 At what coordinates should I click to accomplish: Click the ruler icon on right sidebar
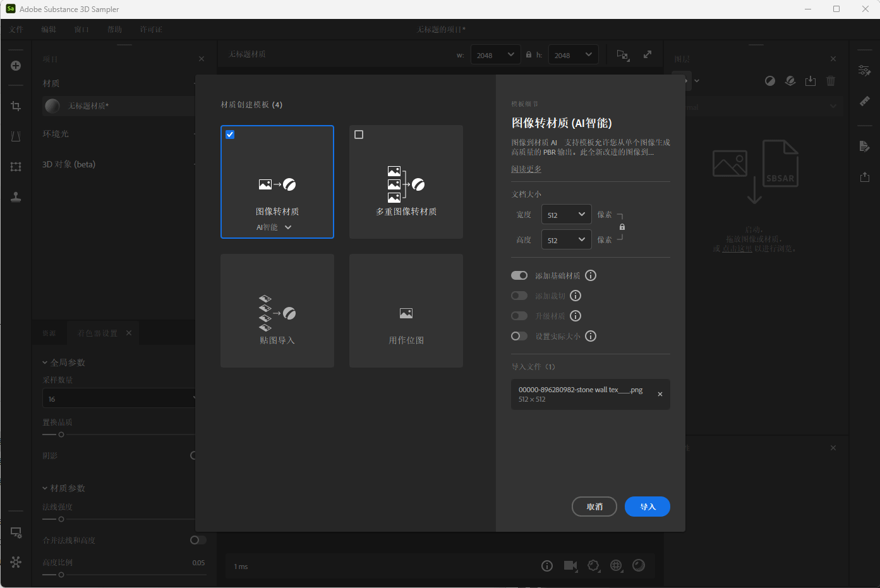click(864, 101)
